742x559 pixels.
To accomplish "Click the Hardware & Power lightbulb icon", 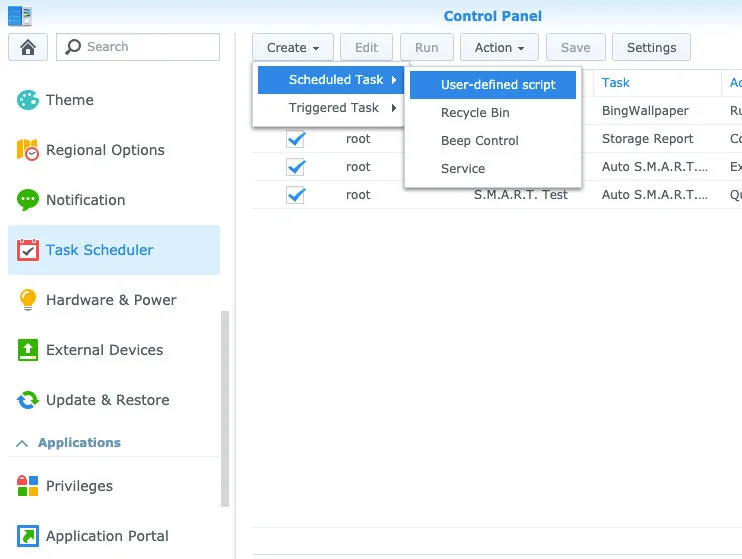I will pyautogui.click(x=28, y=300).
